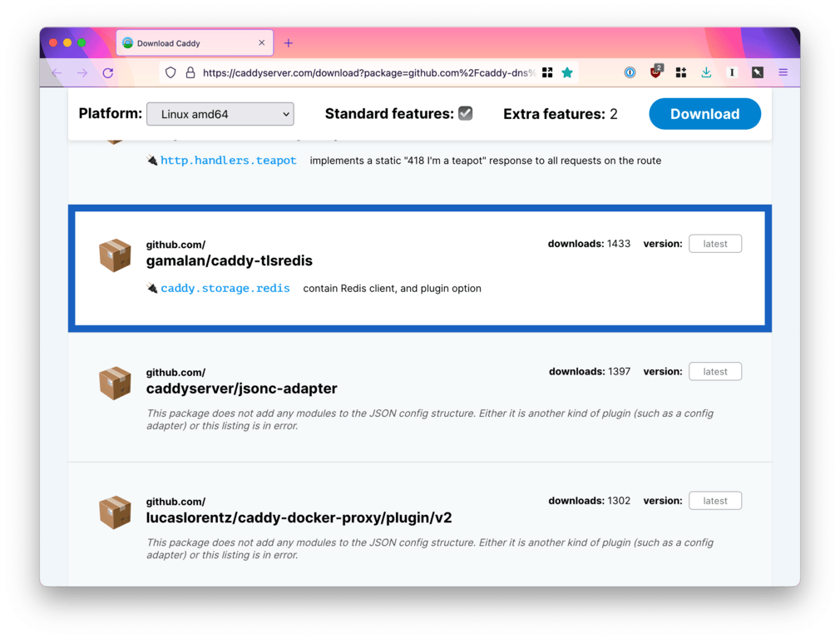The height and width of the screenshot is (639, 840).
Task: Select the caddyserver/jsonc-adapter package
Action: coord(241,389)
